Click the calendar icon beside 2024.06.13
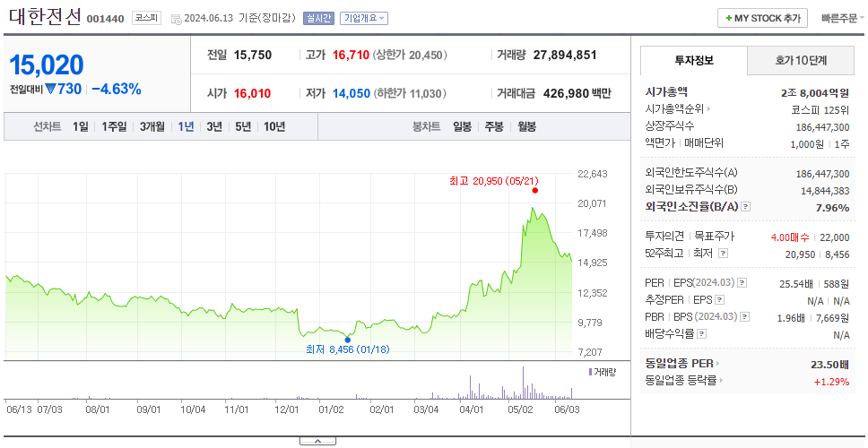This screenshot has height=448, width=868. pyautogui.click(x=176, y=19)
